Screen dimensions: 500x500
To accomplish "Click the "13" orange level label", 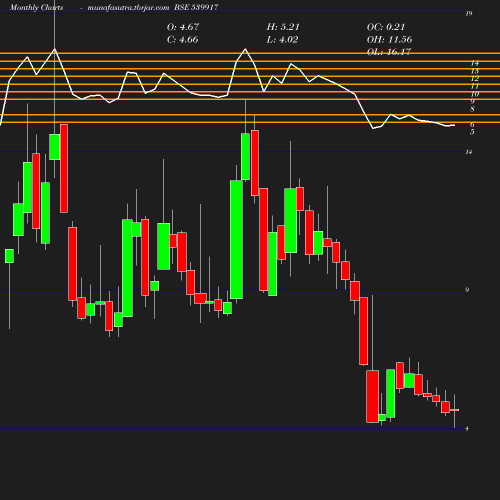I will tap(475, 71).
